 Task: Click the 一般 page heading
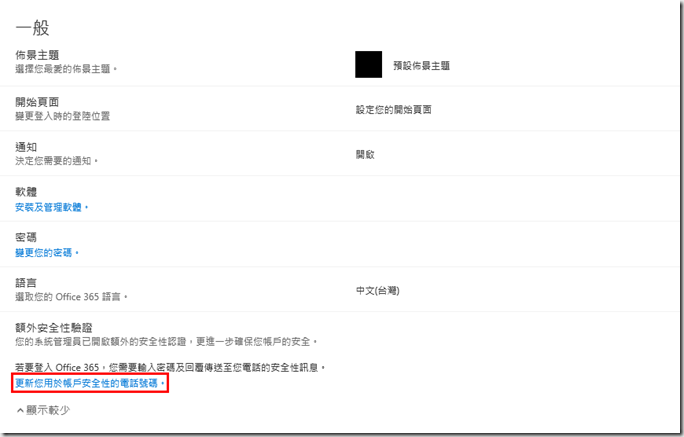click(32, 28)
